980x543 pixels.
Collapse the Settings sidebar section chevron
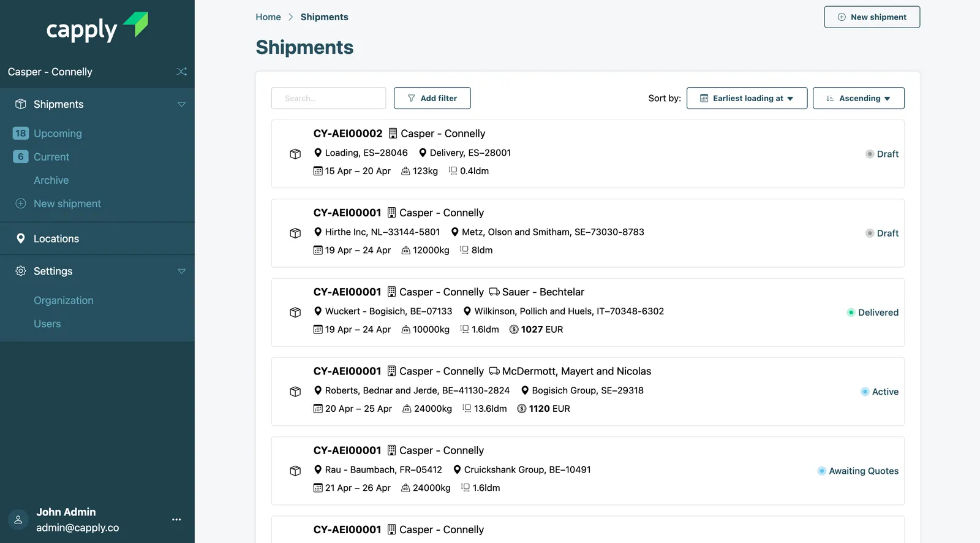[x=181, y=271]
